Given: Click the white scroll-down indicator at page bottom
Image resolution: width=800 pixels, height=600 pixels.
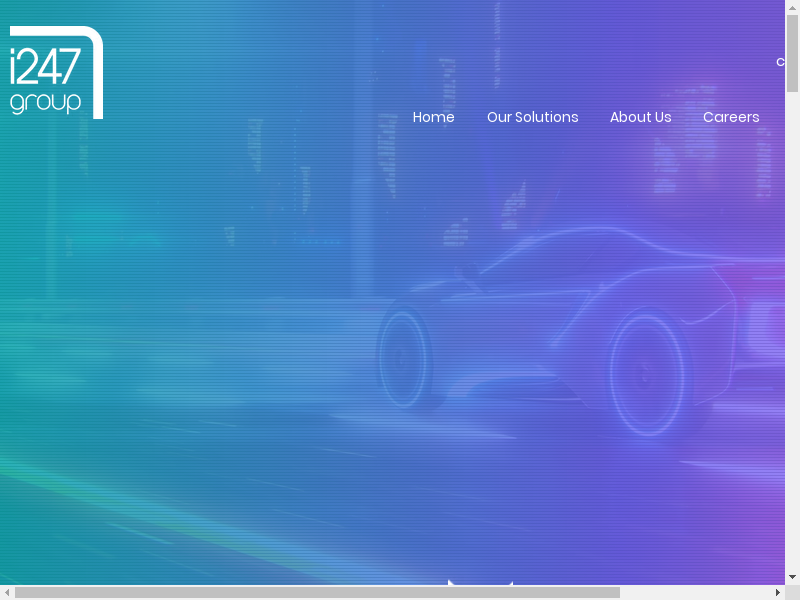Looking at the screenshot, I should click(x=480, y=581).
